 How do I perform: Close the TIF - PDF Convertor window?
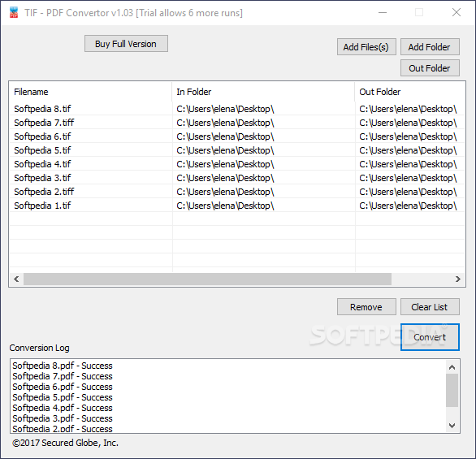pyautogui.click(x=457, y=12)
